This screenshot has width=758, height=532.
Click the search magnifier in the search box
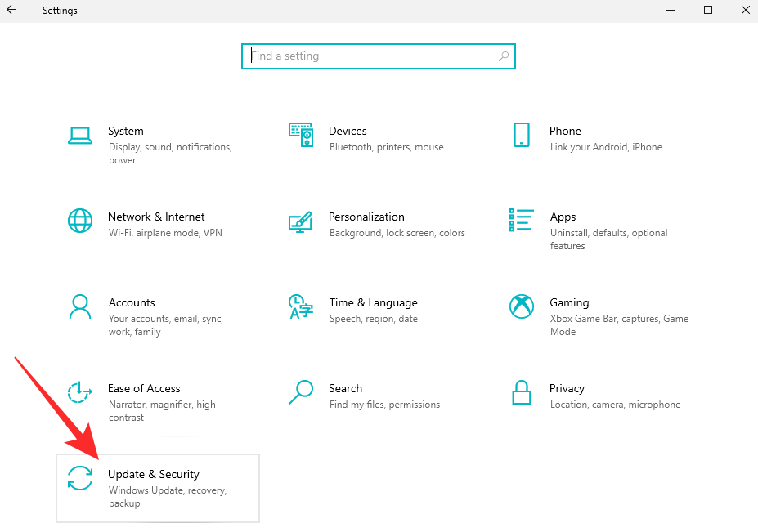(504, 56)
